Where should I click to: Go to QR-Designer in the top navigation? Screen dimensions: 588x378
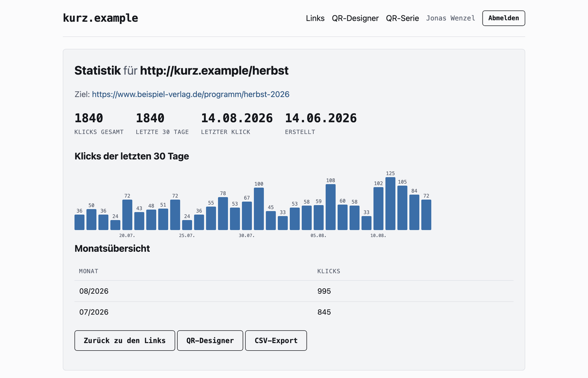pos(355,18)
